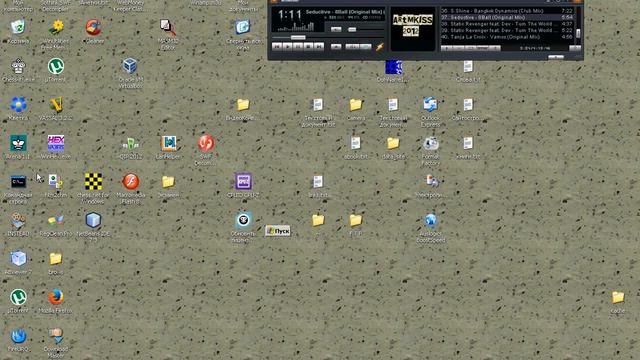640x360 pixels.
Task: Open the ebook.txt file
Action: pyautogui.click(x=356, y=143)
